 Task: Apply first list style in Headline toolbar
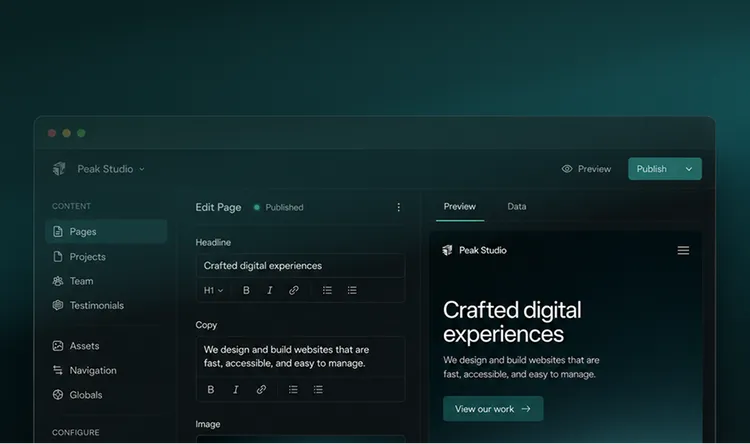tap(327, 290)
